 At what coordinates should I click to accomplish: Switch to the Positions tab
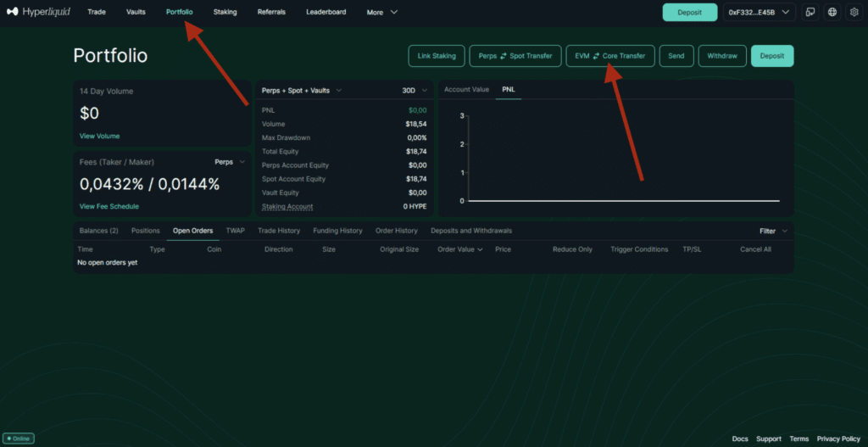click(146, 231)
